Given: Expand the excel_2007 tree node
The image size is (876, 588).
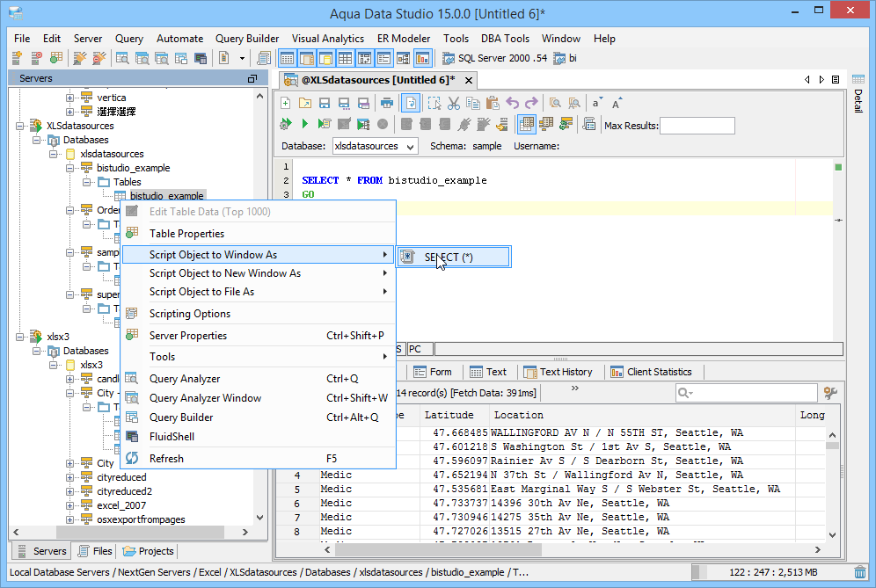Looking at the screenshot, I should click(69, 505).
